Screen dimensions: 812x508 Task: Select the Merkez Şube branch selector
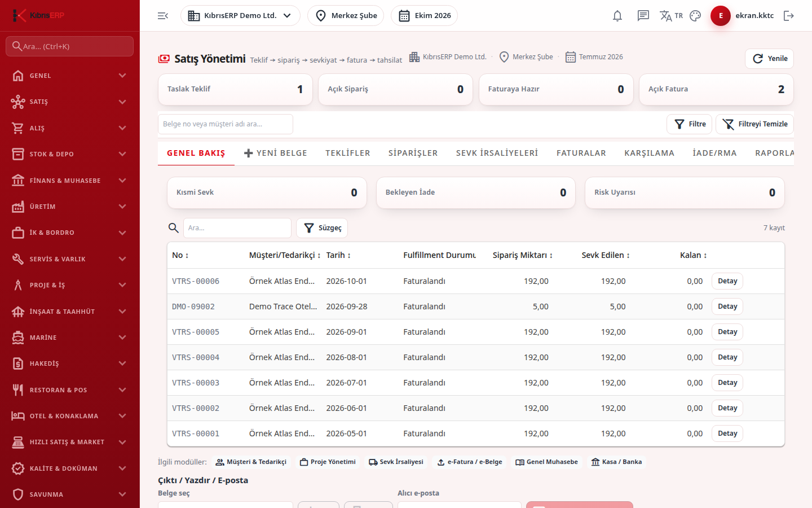346,16
